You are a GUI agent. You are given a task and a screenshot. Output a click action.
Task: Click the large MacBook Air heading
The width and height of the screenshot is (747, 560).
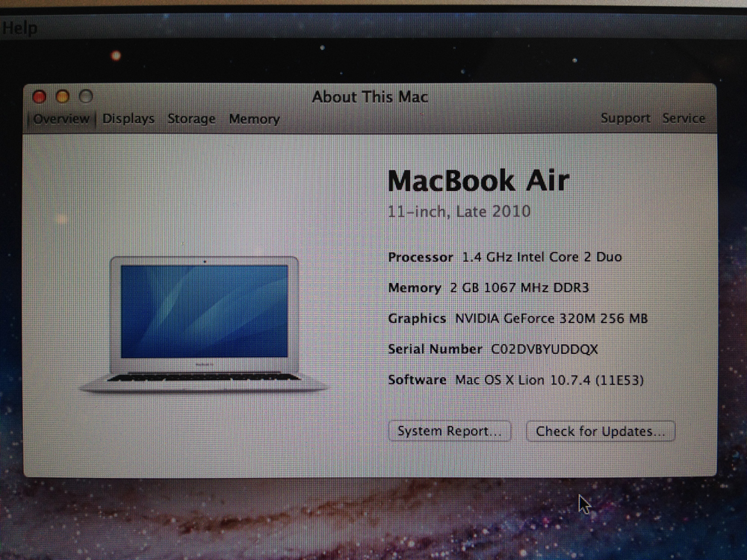(478, 181)
